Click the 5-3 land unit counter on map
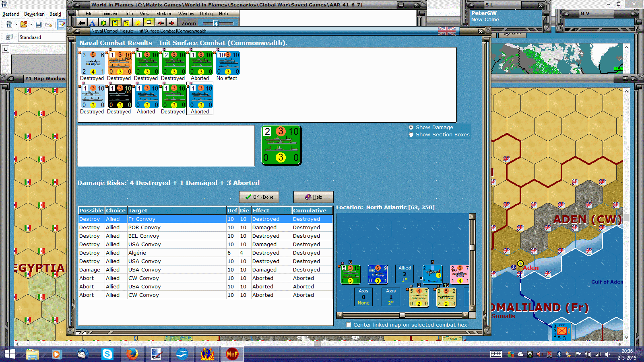This screenshot has height=362, width=644. point(562,332)
